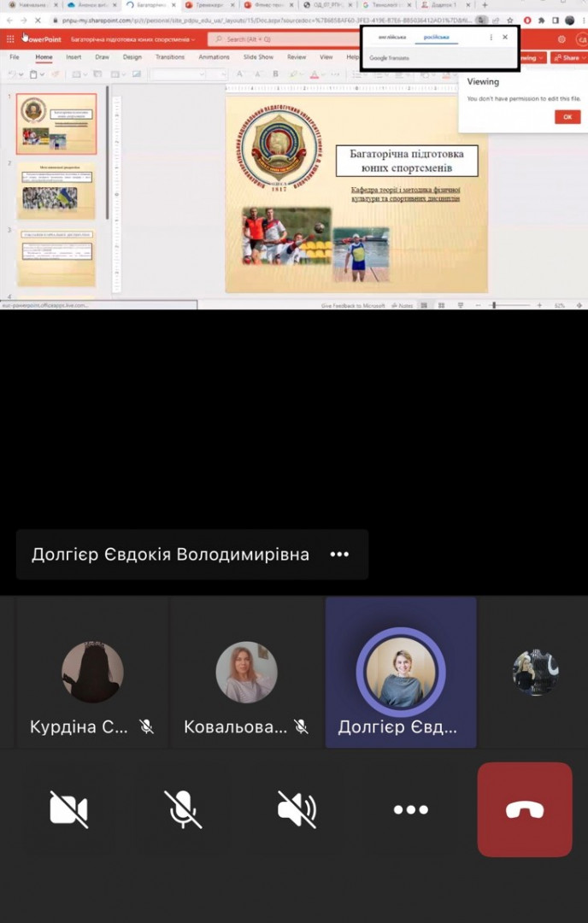Viewport: 588px width, 923px height.
Task: Click the Bold formatting button
Action: [x=275, y=74]
